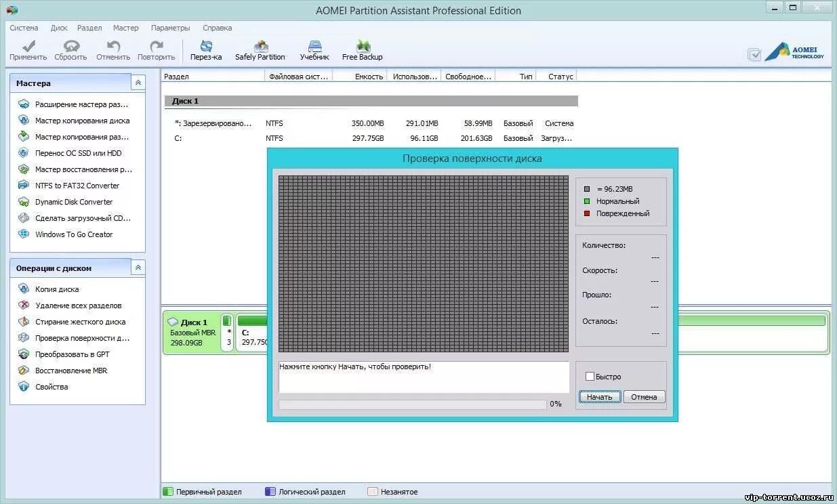Click the red Поврежденный legend swatch

click(x=587, y=213)
